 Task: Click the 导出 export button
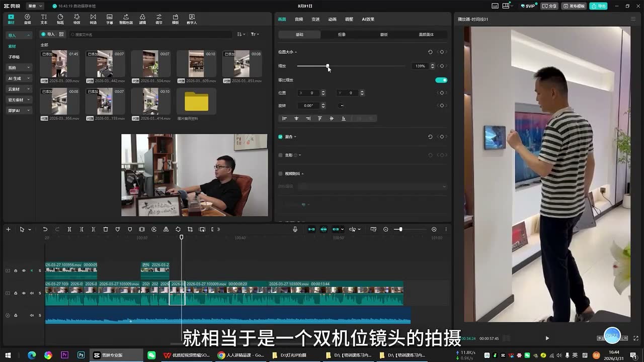(x=599, y=6)
